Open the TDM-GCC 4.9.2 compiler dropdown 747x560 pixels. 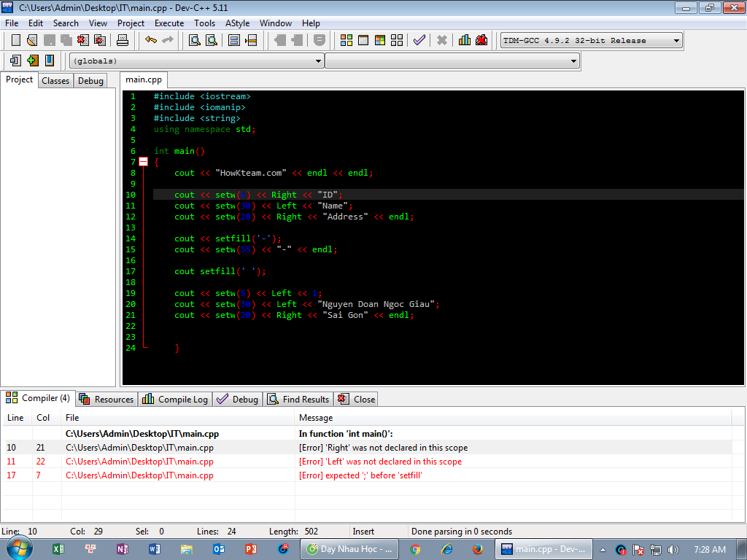(x=677, y=41)
